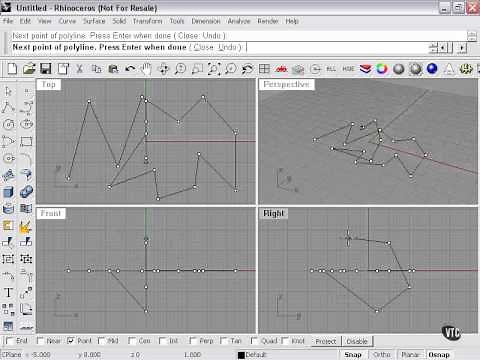
Task: Enable the Knot osnap checkbox
Action: (x=285, y=341)
